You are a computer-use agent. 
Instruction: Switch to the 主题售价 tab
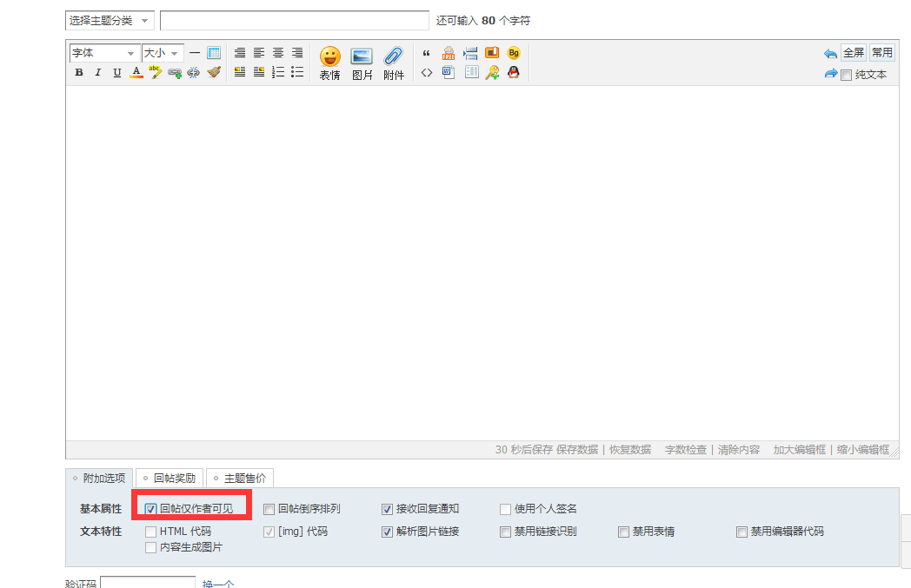point(240,479)
